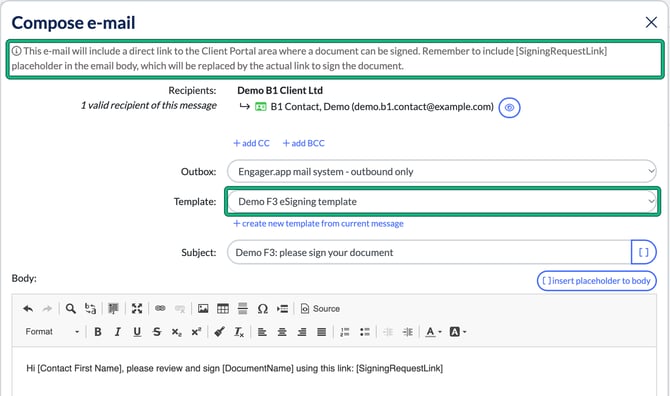This screenshot has height=396, width=670.
Task: Click the copy formatting brush icon
Action: click(220, 332)
